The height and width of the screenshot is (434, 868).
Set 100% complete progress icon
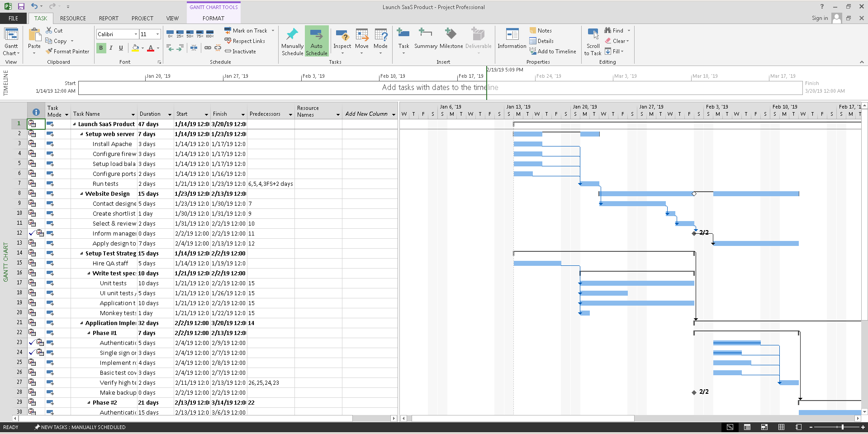210,34
